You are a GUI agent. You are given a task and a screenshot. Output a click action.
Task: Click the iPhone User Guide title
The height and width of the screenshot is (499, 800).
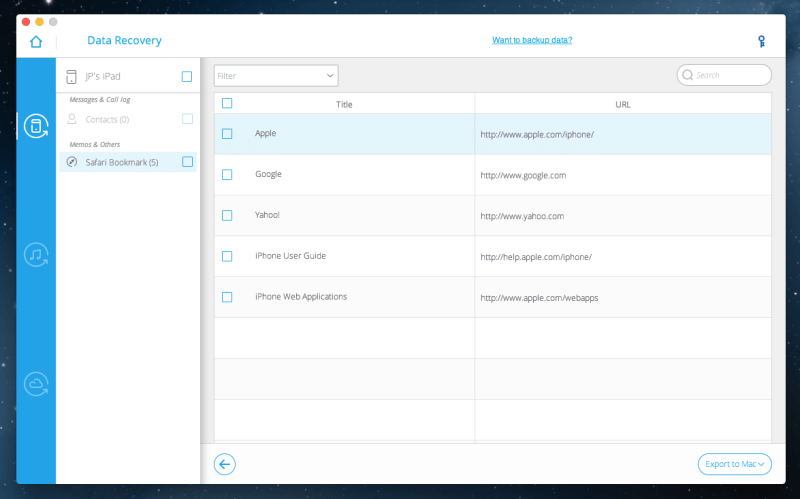pyautogui.click(x=290, y=256)
